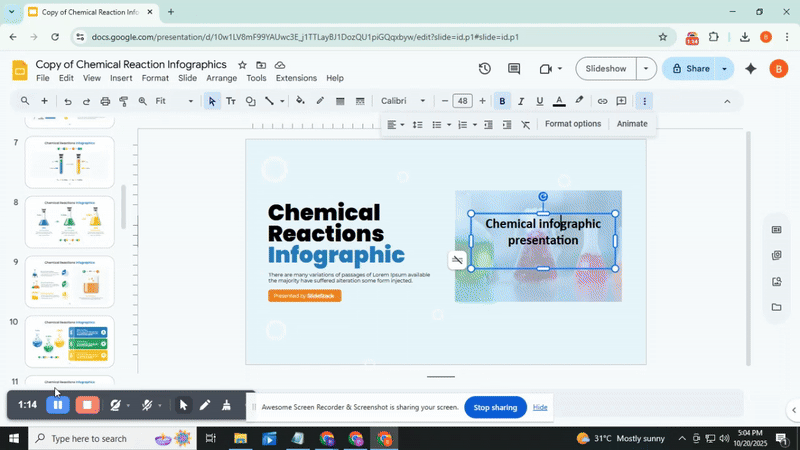Screen dimensions: 800x450
Task: Open the Calibri font dropdown
Action: pyautogui.click(x=403, y=101)
